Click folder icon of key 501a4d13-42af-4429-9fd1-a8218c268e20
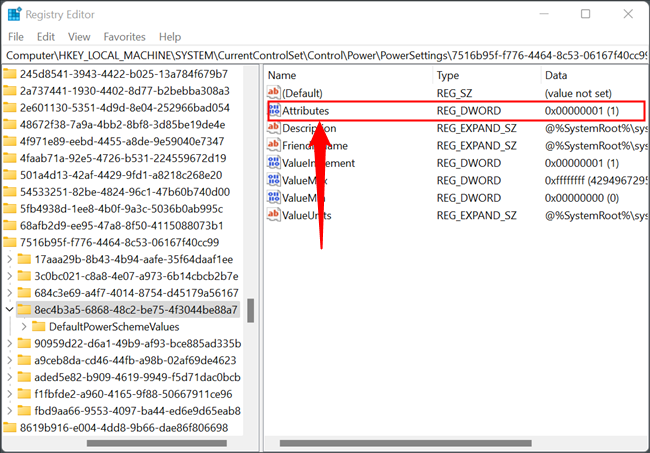The width and height of the screenshot is (650, 453). 10,175
